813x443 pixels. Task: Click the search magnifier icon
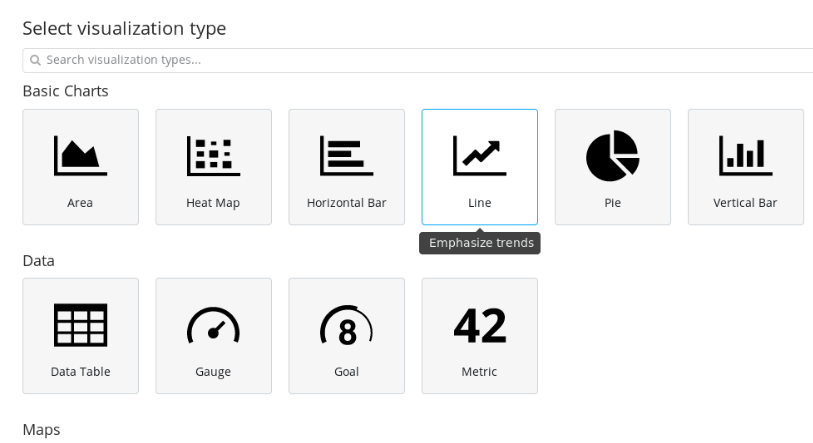(x=35, y=61)
